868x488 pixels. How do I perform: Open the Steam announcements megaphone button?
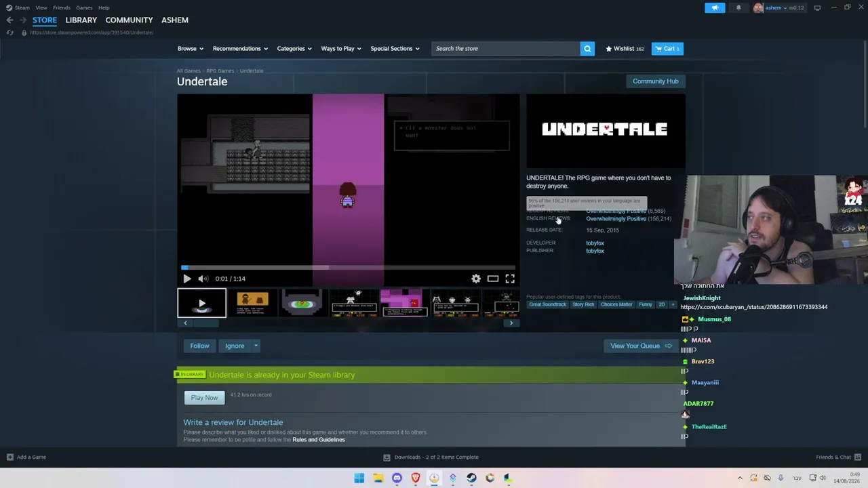coord(715,7)
